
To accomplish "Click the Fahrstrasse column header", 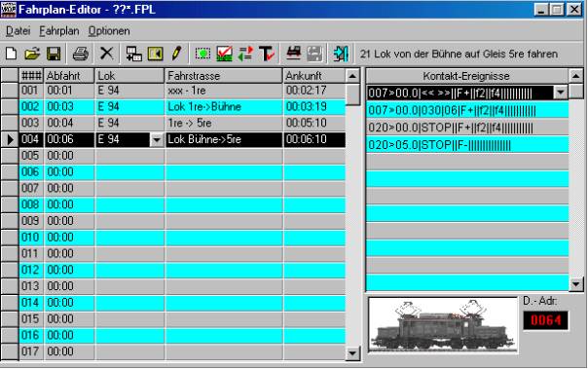I will [x=224, y=76].
